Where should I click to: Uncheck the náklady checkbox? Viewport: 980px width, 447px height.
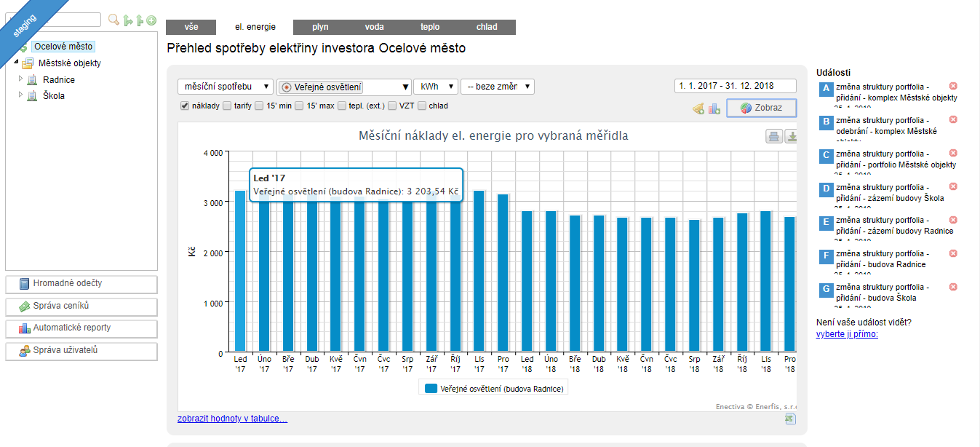click(185, 106)
